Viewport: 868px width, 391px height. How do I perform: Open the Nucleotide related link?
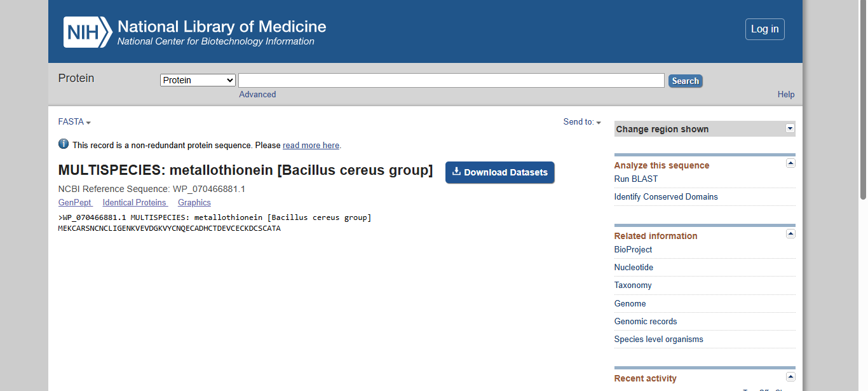(634, 267)
